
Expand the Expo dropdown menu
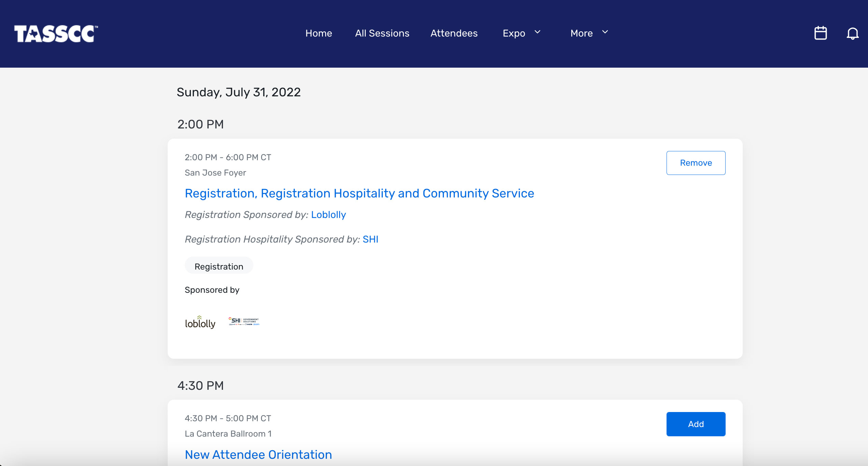pyautogui.click(x=514, y=33)
